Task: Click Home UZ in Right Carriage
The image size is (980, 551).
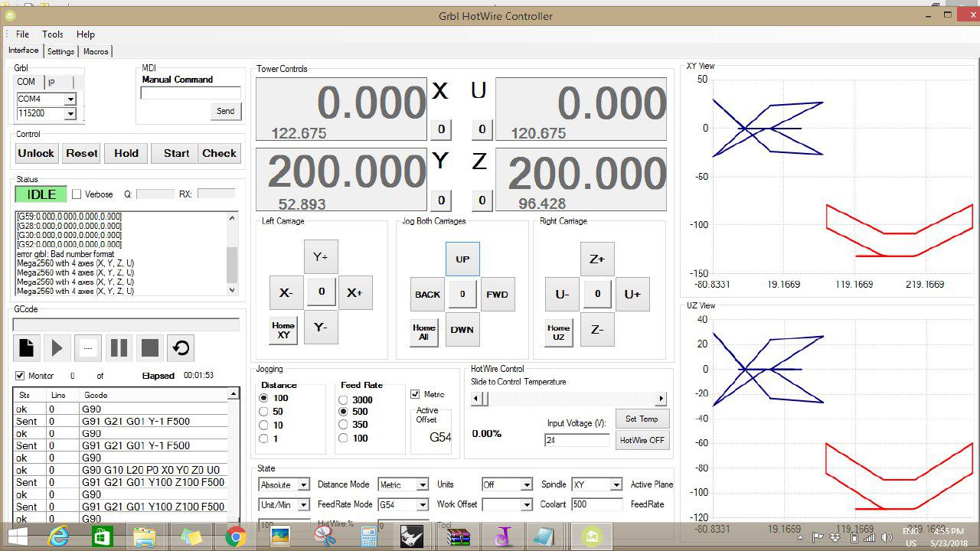Action: (559, 332)
